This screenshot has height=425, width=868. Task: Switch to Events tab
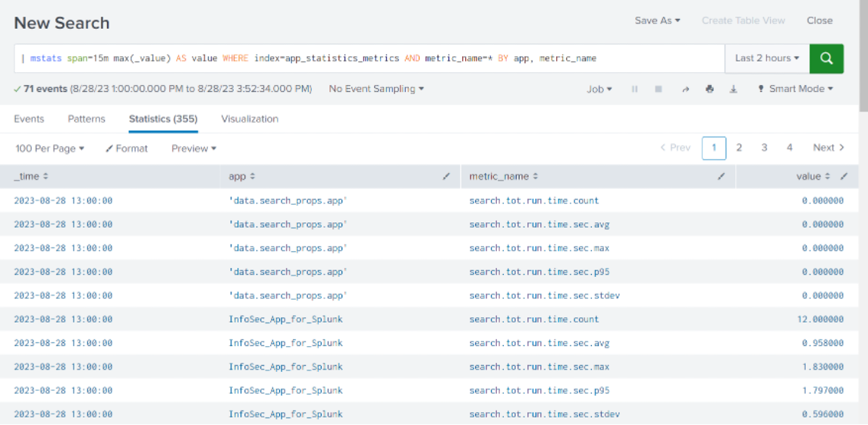(29, 119)
